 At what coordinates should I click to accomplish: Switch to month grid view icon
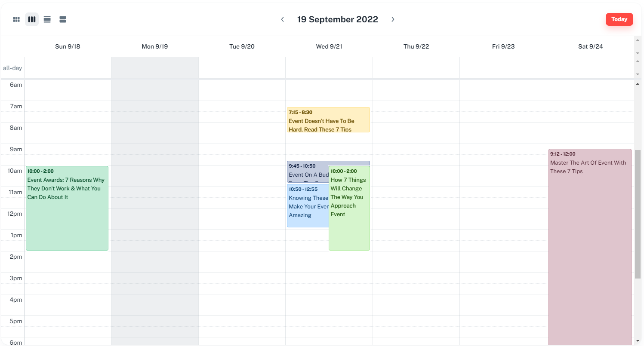[16, 19]
